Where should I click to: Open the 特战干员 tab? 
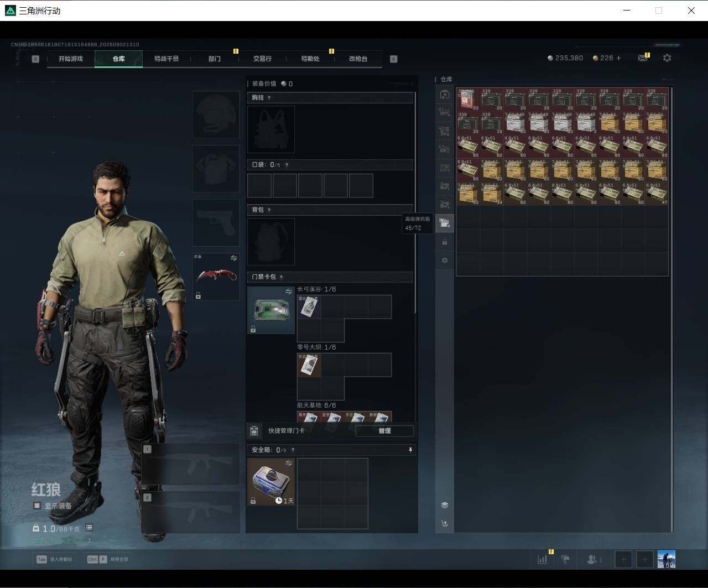[166, 59]
